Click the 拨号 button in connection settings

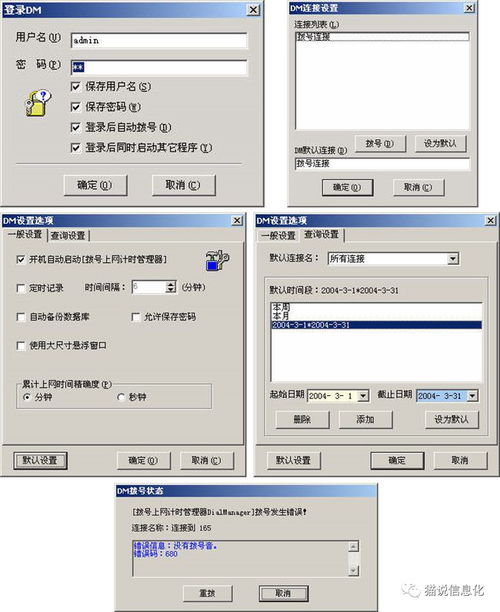click(x=381, y=144)
